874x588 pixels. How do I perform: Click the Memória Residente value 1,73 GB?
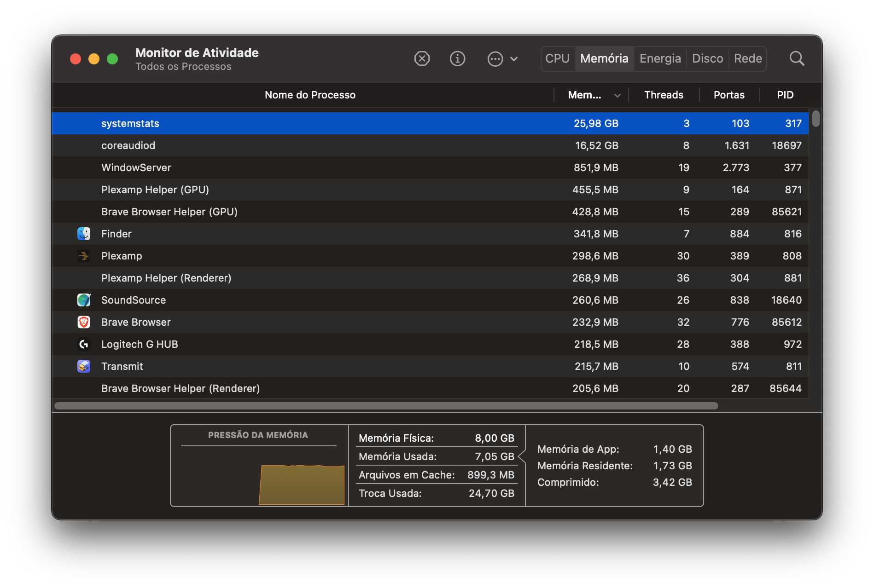pos(672,466)
